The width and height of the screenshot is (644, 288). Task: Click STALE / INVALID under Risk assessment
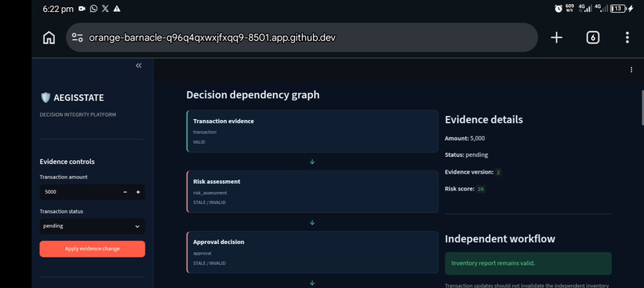pos(209,202)
